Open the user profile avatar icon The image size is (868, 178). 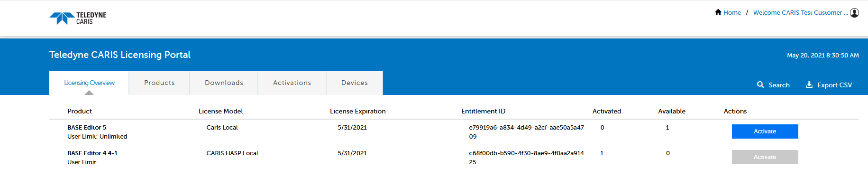point(854,13)
